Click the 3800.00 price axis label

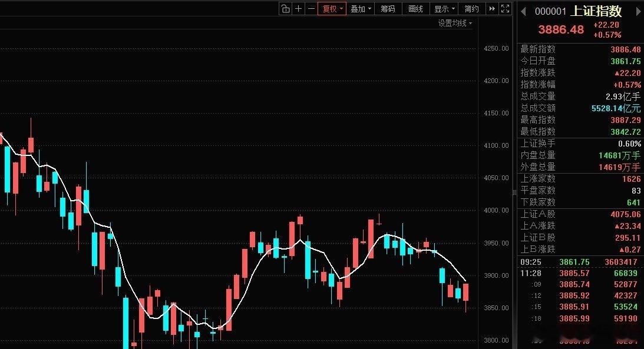tap(496, 340)
